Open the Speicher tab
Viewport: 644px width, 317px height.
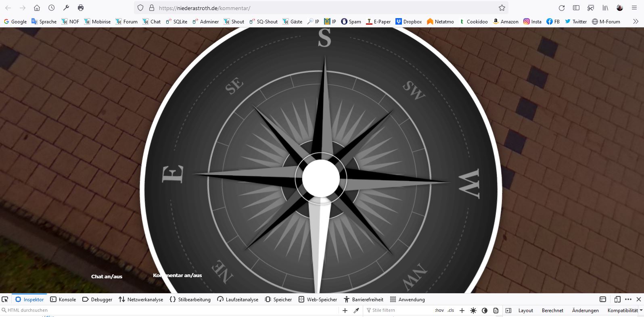coord(278,299)
